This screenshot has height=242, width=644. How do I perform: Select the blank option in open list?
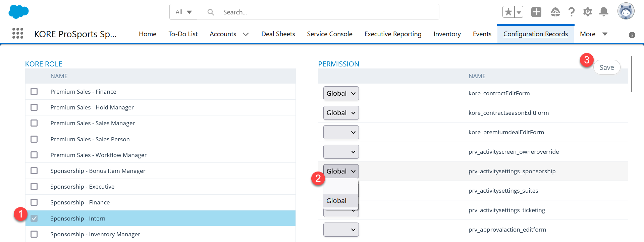pyautogui.click(x=340, y=187)
